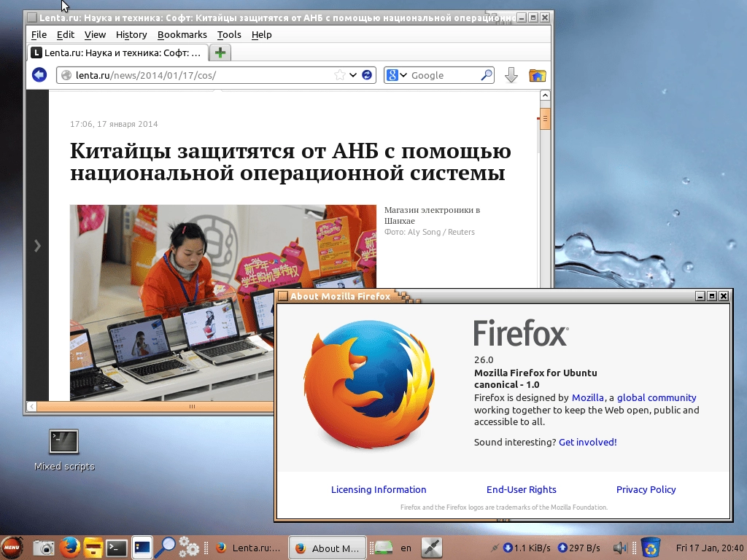Image resolution: width=747 pixels, height=560 pixels.
Task: Click the upload speed 297 B/s indicator
Action: [x=578, y=548]
